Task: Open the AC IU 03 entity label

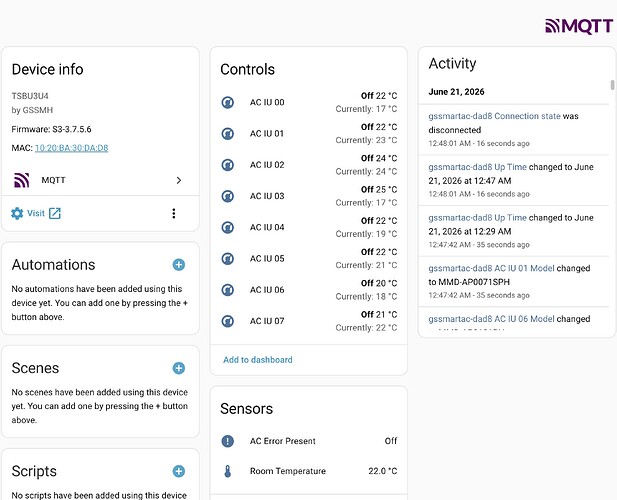Action: [x=267, y=196]
